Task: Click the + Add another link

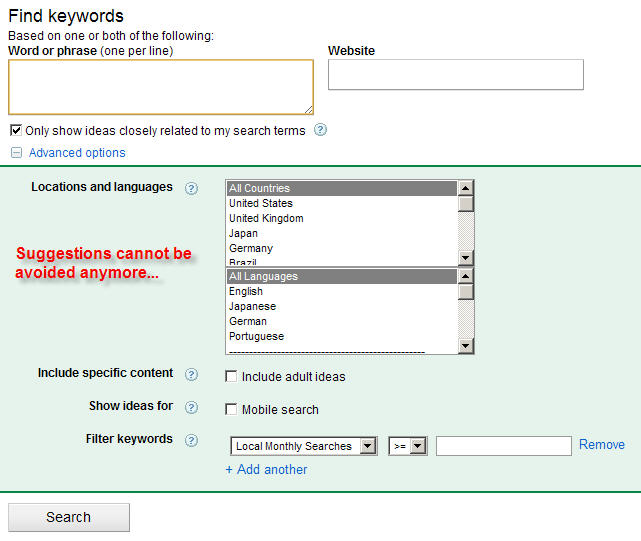Action: tap(266, 469)
